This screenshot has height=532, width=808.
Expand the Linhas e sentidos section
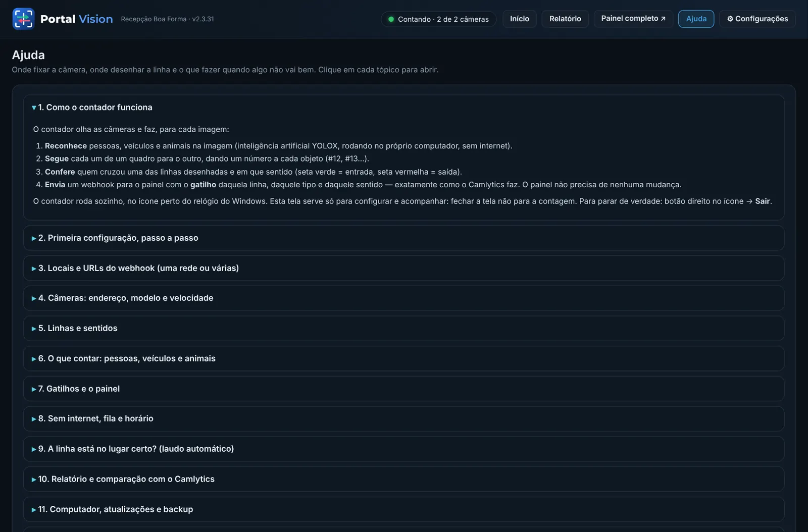[x=403, y=328]
